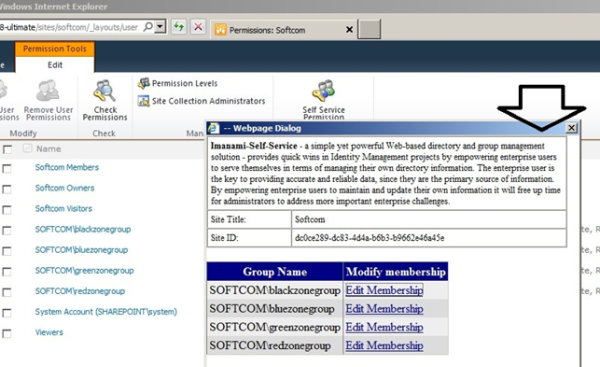This screenshot has height=367, width=600.
Task: Open the Softcom Members group link
Action: 67,167
